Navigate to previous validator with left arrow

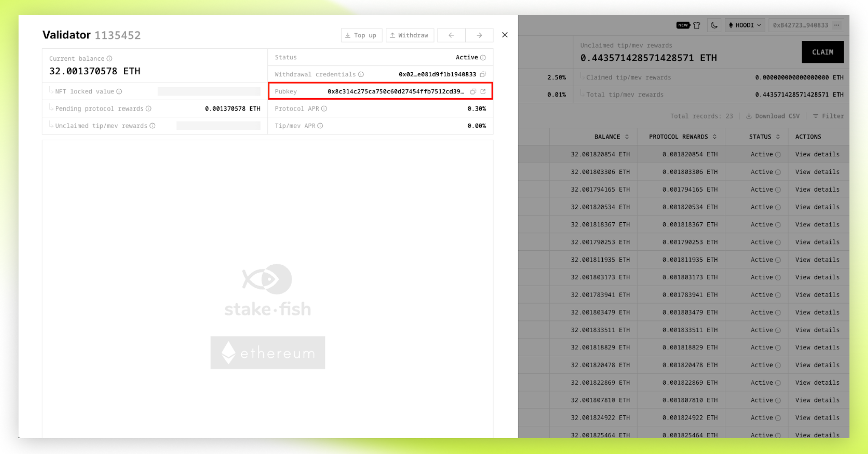451,35
